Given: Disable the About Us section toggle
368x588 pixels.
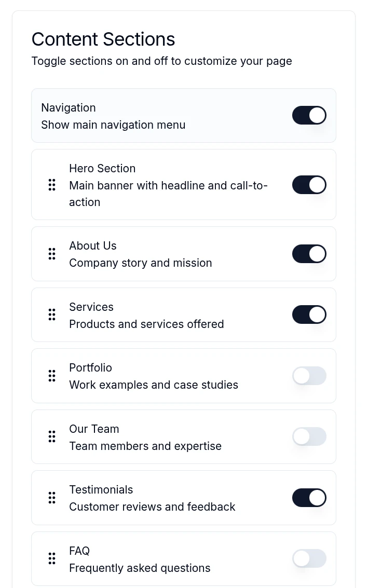Looking at the screenshot, I should (x=309, y=254).
